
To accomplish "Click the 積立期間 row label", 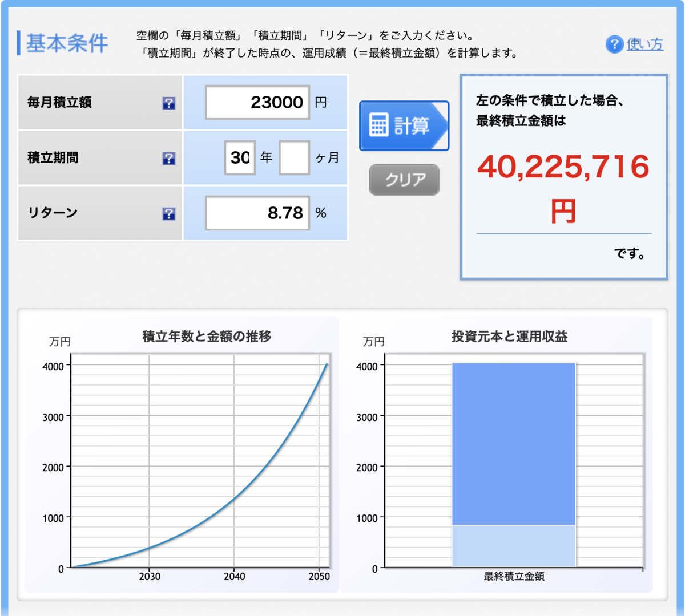I will tap(53, 158).
